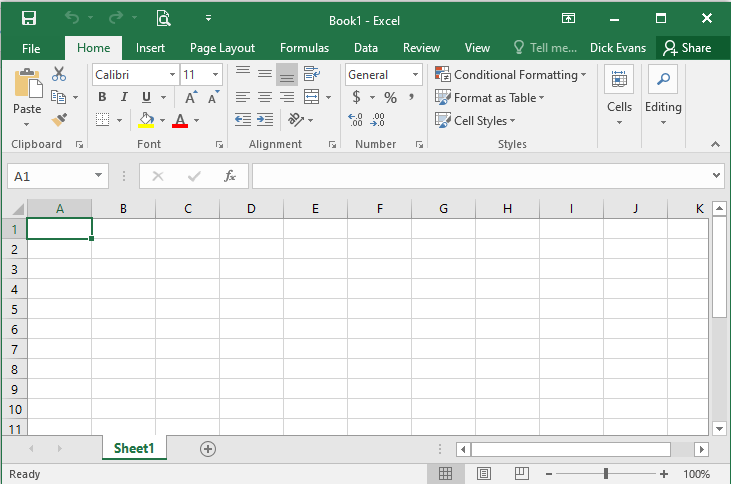Screen dimensions: 731x484
Task: Toggle Italic formatting
Action: coord(124,97)
